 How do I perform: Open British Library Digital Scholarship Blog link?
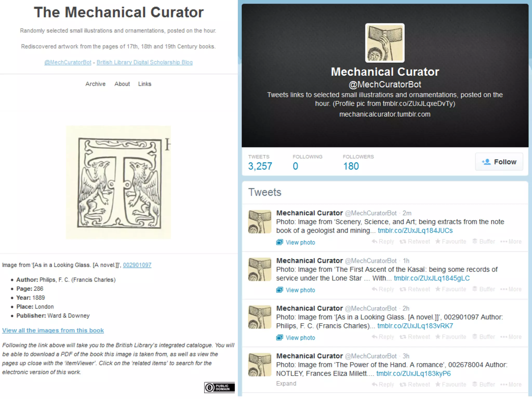click(x=145, y=62)
